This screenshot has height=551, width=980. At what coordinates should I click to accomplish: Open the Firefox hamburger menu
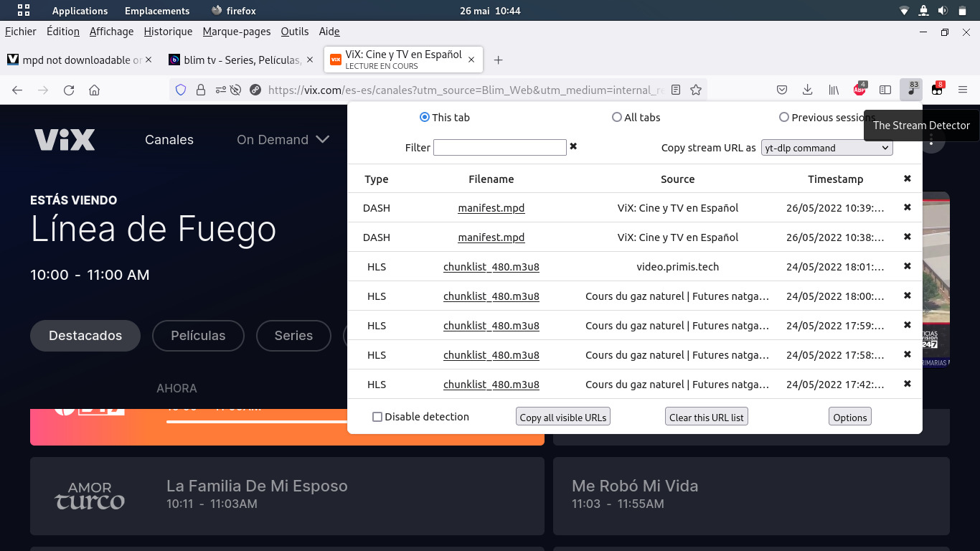coord(963,90)
